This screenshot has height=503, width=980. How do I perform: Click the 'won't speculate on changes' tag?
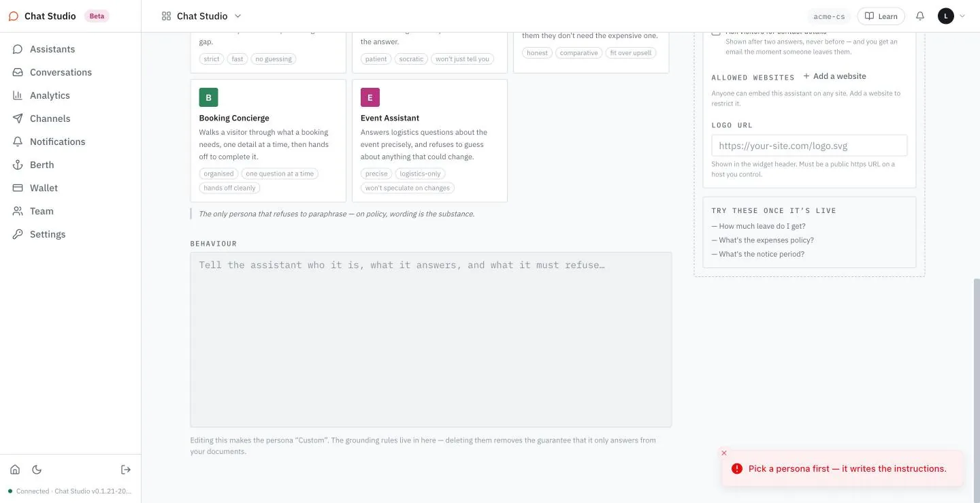pos(408,188)
